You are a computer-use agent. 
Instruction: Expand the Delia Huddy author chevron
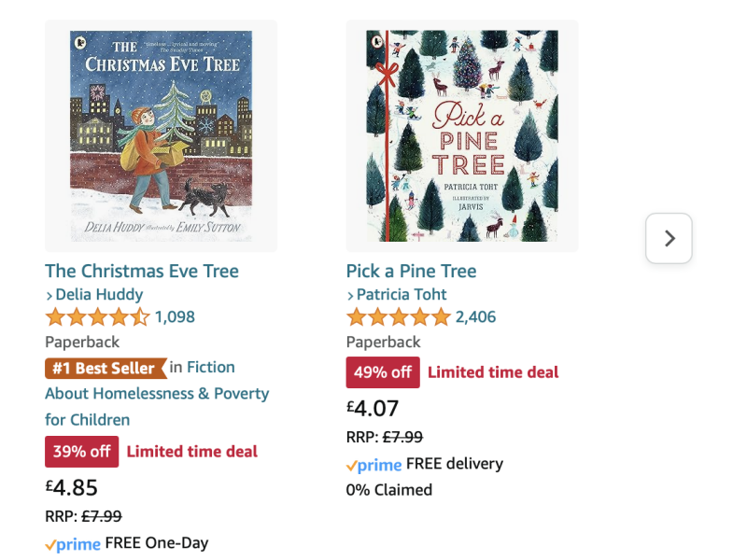[49, 295]
